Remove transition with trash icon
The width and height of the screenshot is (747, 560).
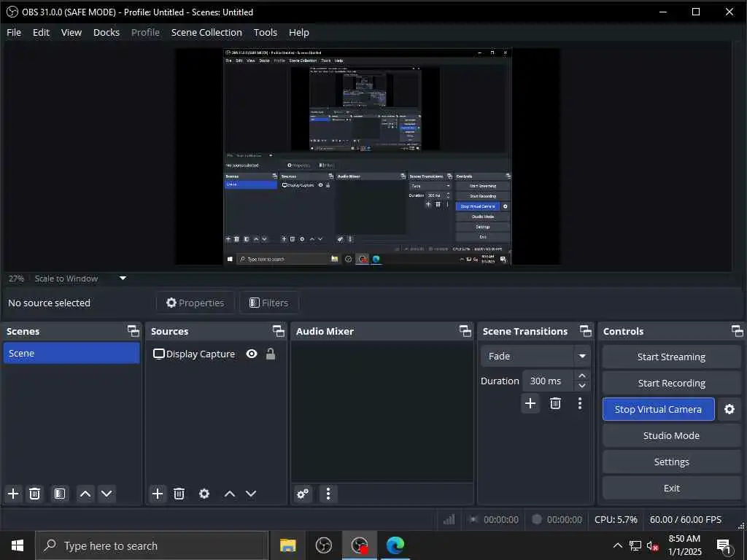point(555,403)
